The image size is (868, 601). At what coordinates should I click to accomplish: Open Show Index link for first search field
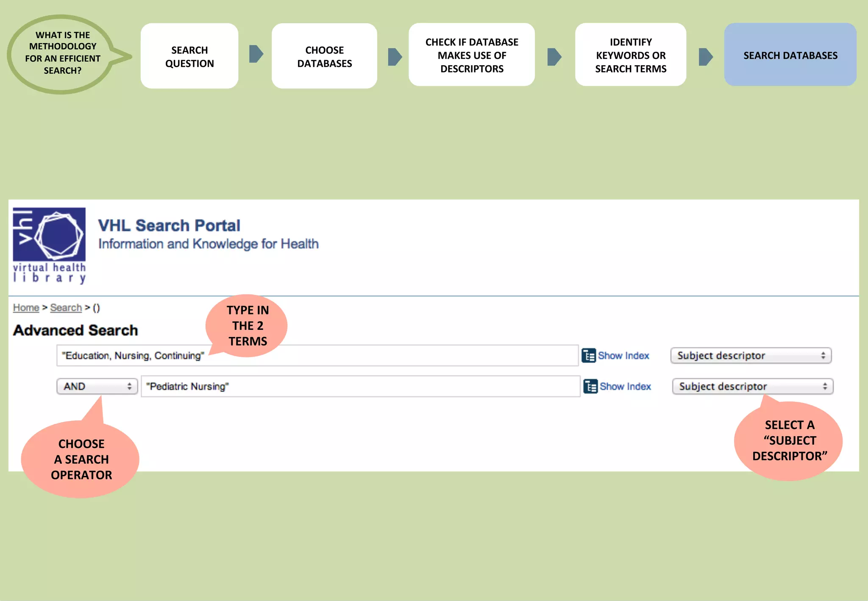(x=623, y=356)
